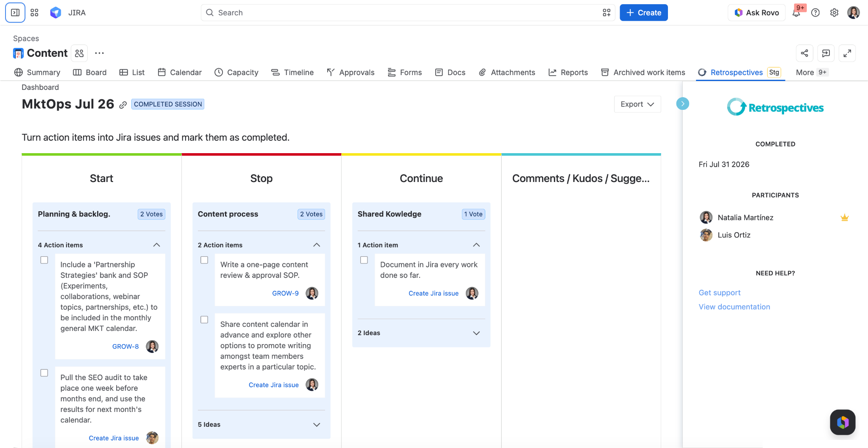Create Jira issue for SEO audit item
868x448 pixels.
click(x=114, y=438)
